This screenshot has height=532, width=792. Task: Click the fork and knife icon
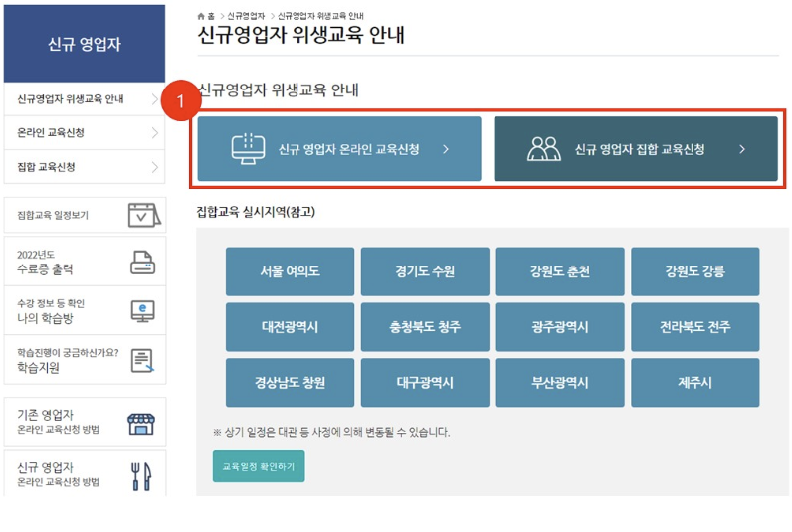point(141,476)
